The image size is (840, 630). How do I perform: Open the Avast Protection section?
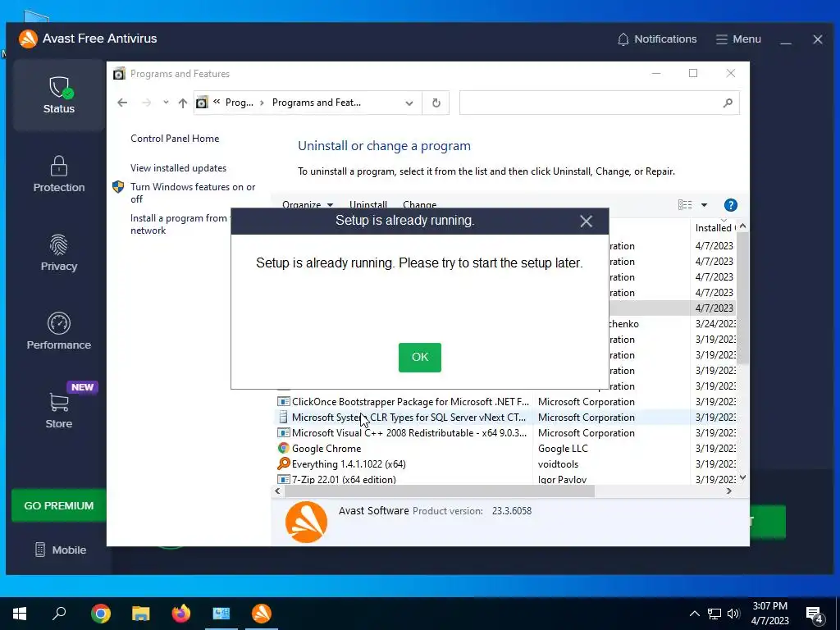(59, 174)
